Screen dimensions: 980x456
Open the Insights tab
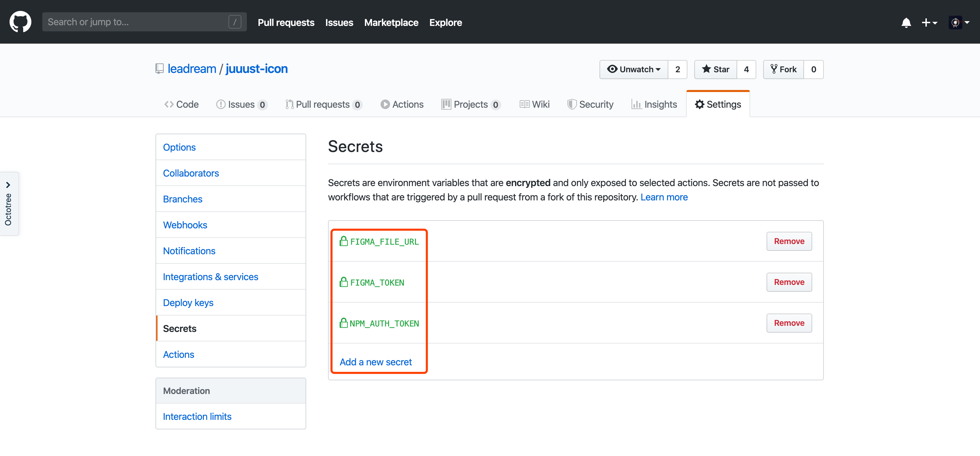point(654,104)
